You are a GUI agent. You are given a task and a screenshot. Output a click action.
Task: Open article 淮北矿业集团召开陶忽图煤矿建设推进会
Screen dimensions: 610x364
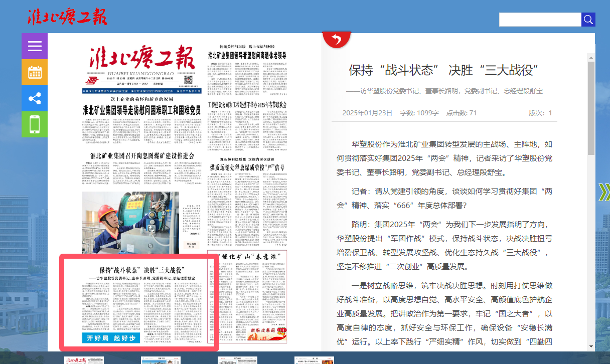point(142,155)
